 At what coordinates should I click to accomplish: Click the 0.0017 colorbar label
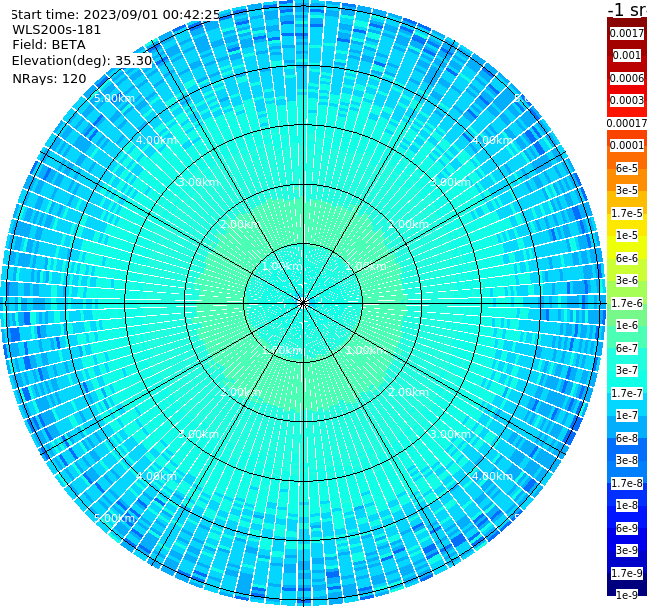[x=627, y=33]
